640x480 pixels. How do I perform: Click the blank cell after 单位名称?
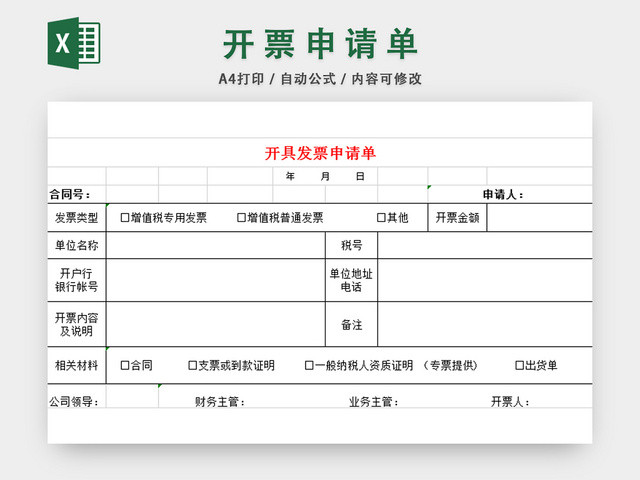pyautogui.click(x=216, y=245)
